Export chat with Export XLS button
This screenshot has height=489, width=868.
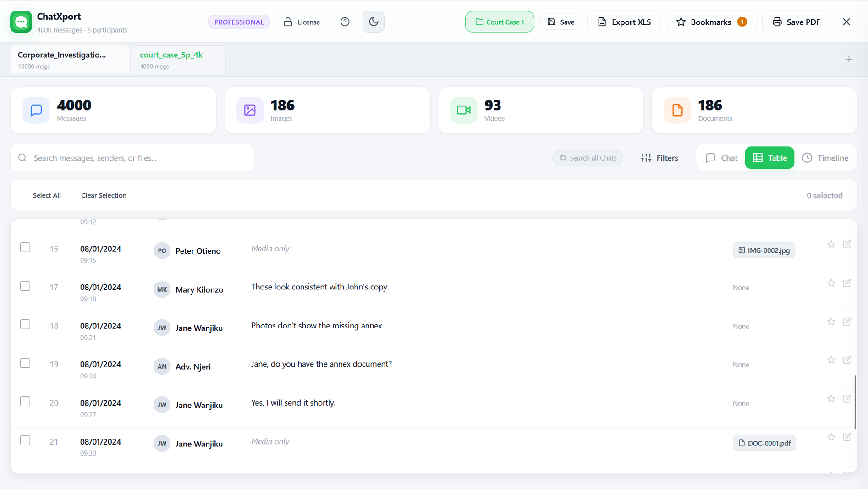click(624, 22)
